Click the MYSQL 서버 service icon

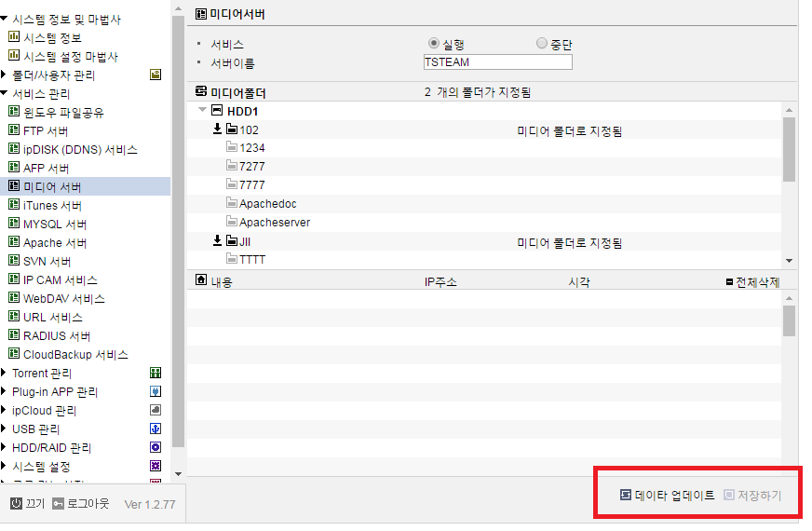click(14, 224)
